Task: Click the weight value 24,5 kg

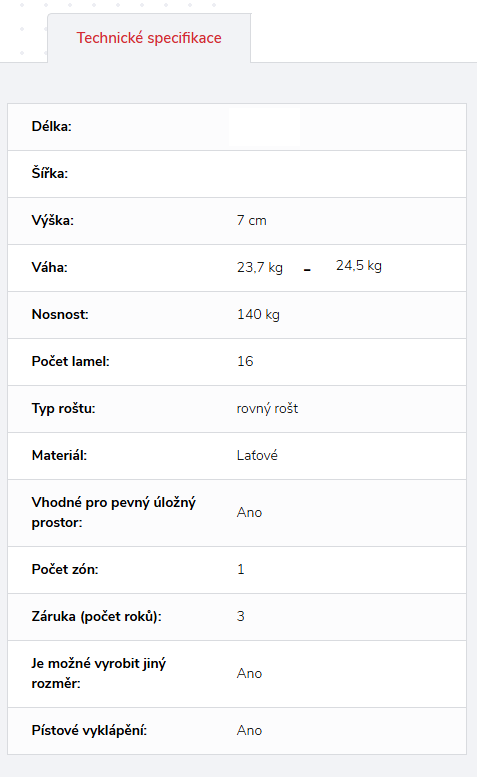Action: pos(359,266)
